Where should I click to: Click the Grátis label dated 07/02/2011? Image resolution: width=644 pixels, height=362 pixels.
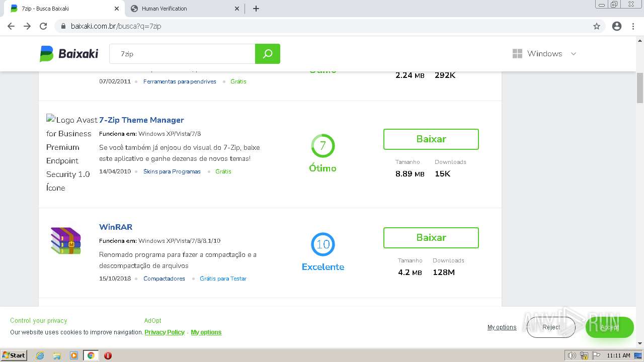click(238, 81)
